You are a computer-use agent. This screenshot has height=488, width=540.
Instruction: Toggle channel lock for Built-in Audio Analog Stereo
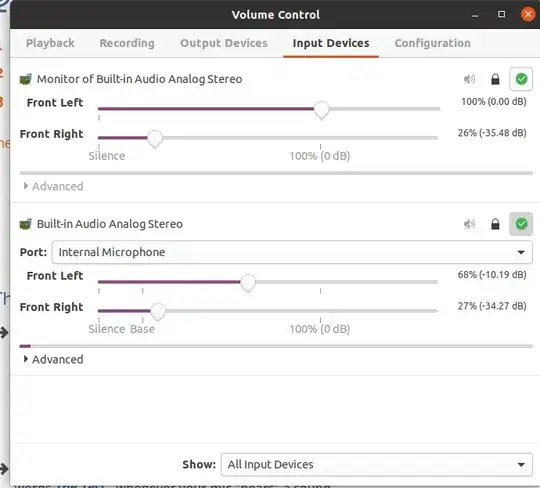[495, 224]
